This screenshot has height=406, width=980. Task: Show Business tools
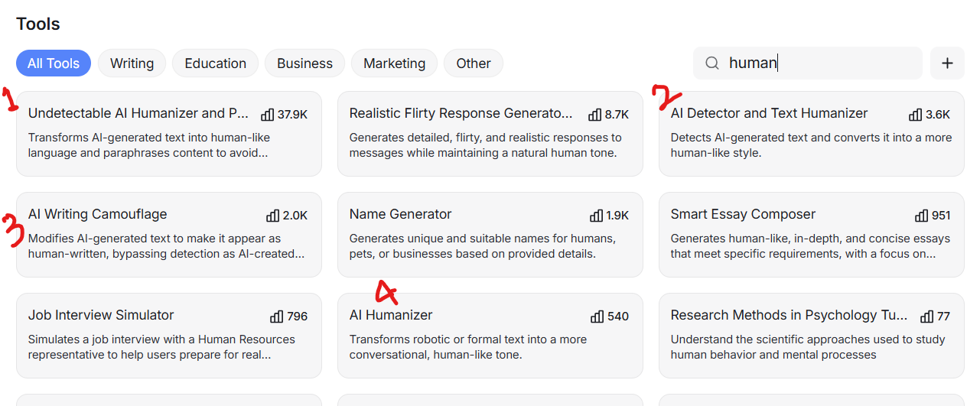304,63
